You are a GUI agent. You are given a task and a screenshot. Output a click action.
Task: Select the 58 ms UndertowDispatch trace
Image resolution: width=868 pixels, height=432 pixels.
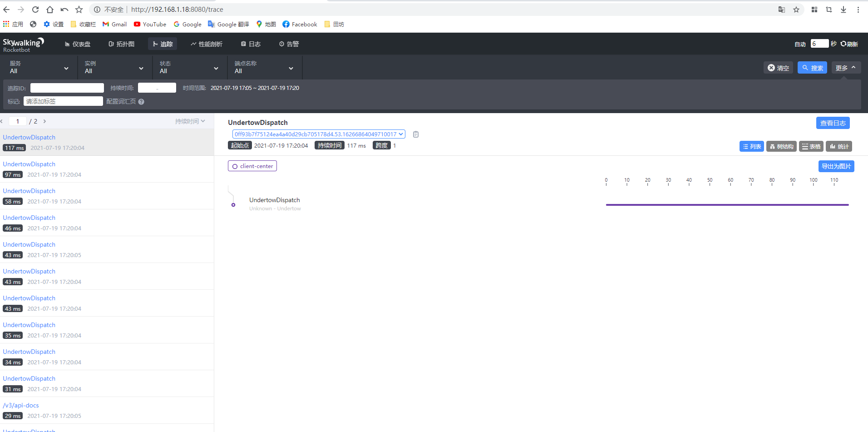pos(107,196)
